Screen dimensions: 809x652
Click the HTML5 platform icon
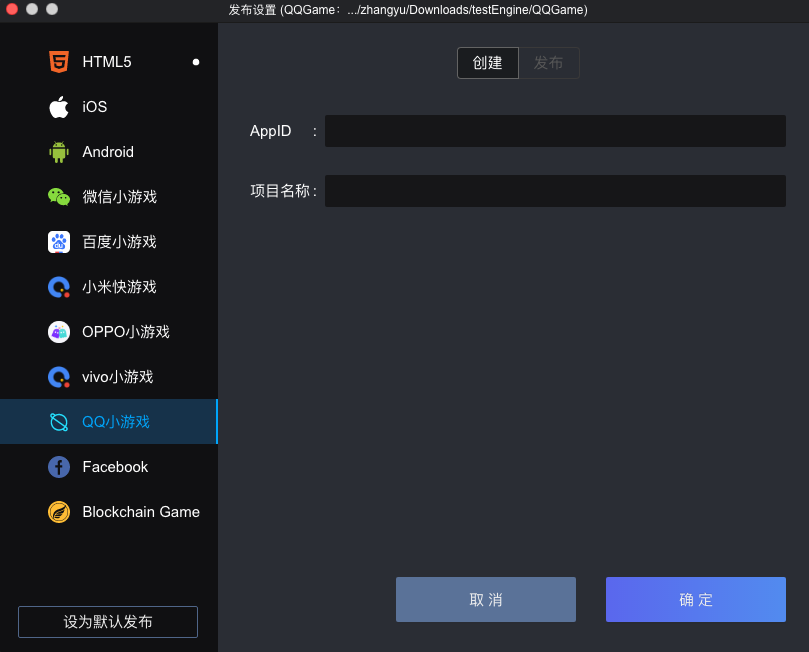coord(59,62)
